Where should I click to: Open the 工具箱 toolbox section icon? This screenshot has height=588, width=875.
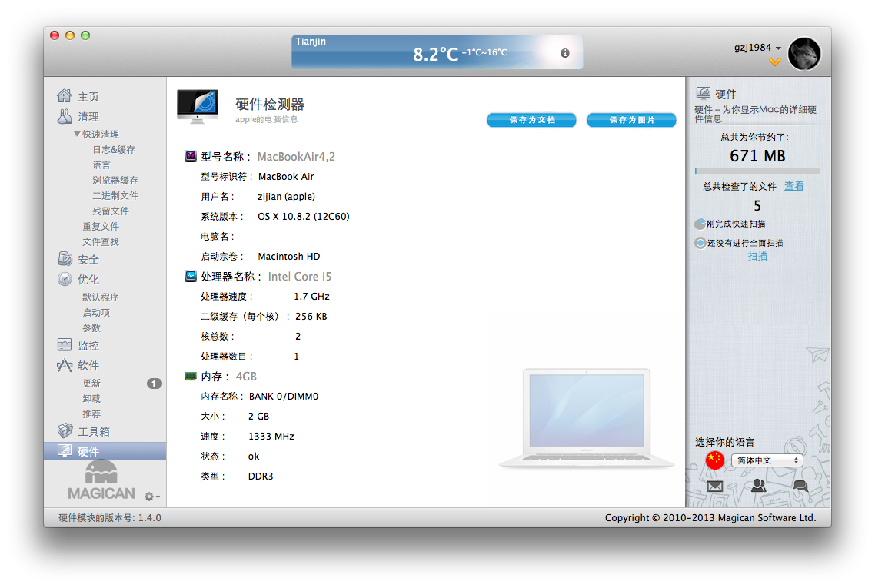(x=65, y=430)
